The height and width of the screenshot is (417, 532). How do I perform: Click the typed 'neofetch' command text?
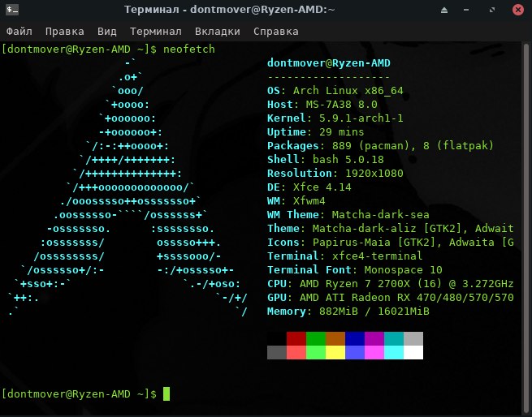(x=189, y=49)
